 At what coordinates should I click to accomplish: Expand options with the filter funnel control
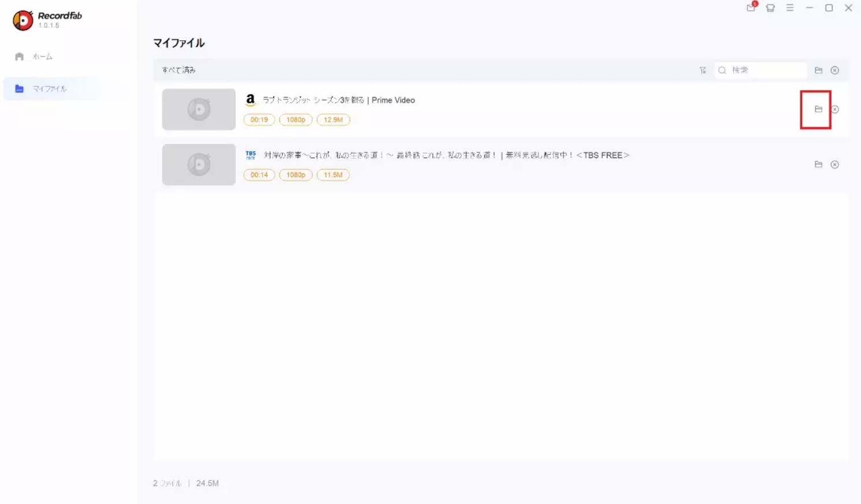click(x=703, y=70)
